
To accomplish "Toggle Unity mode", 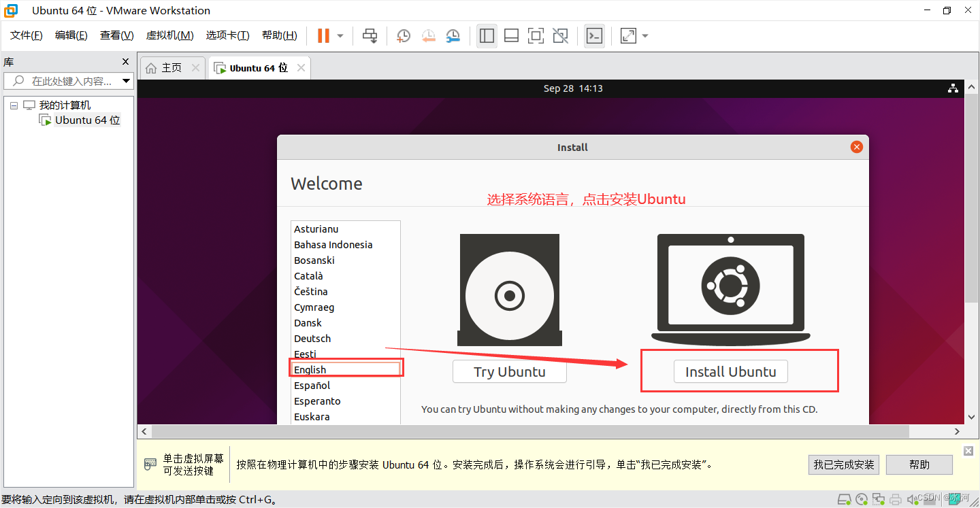I will pos(560,35).
